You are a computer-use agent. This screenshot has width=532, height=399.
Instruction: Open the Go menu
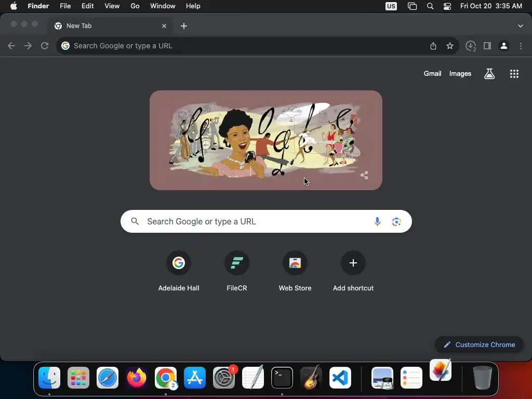(135, 6)
